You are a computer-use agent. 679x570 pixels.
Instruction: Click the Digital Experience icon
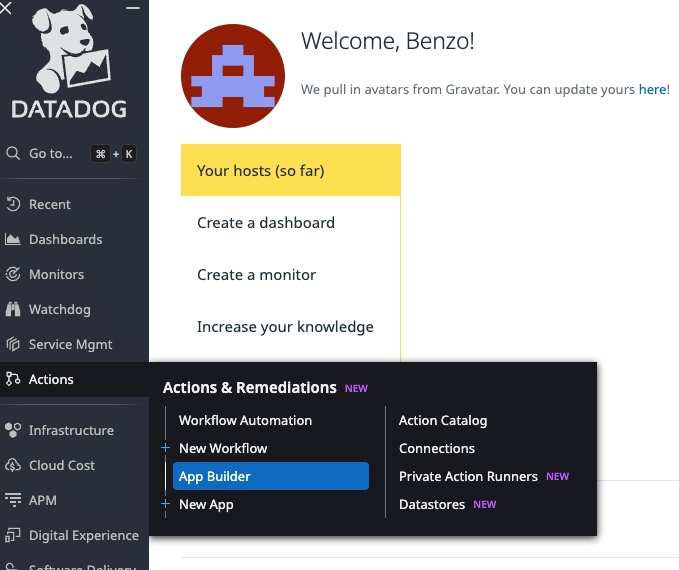coord(13,535)
